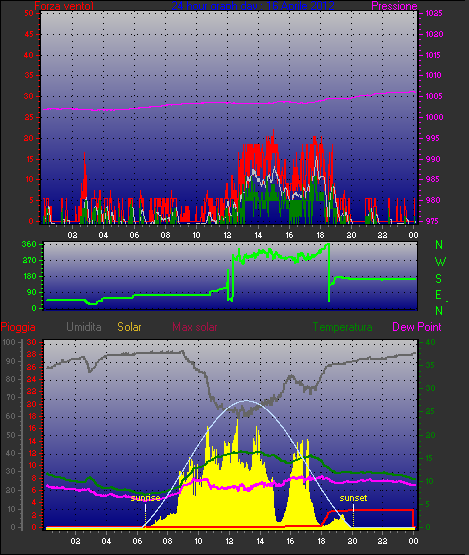Image resolution: width=469 pixels, height=555 pixels.
Task: Click the 40 temperature scale value
Action: click(430, 342)
